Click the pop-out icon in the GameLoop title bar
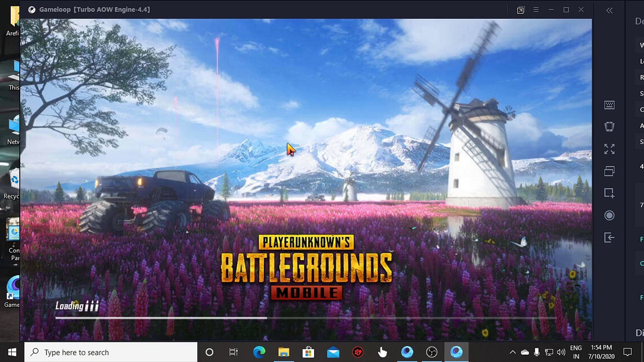 [521, 10]
